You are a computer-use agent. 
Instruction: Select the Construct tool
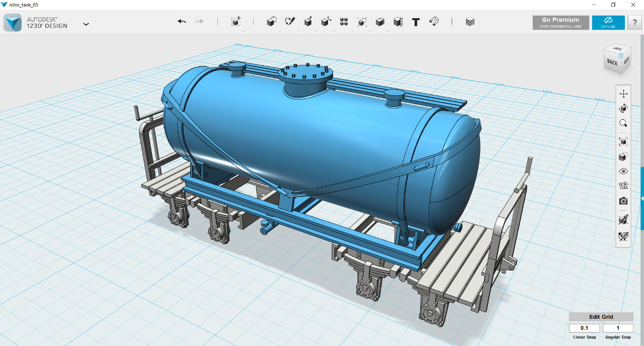pyautogui.click(x=308, y=22)
